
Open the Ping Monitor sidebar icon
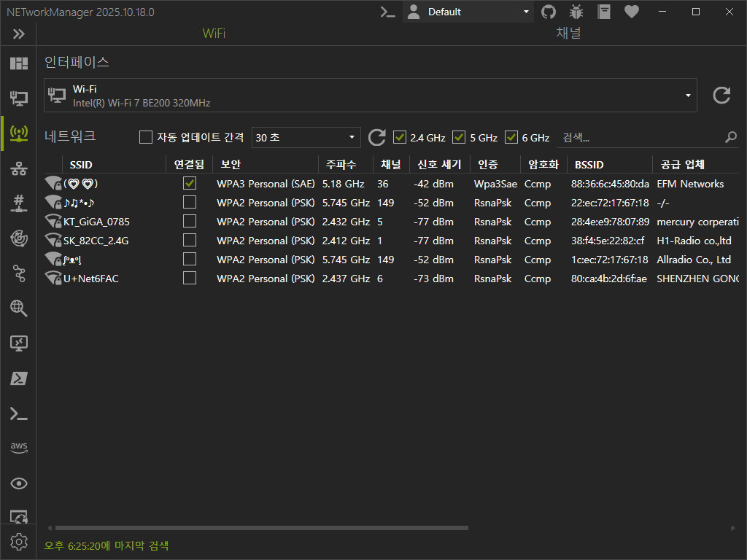tap(18, 238)
